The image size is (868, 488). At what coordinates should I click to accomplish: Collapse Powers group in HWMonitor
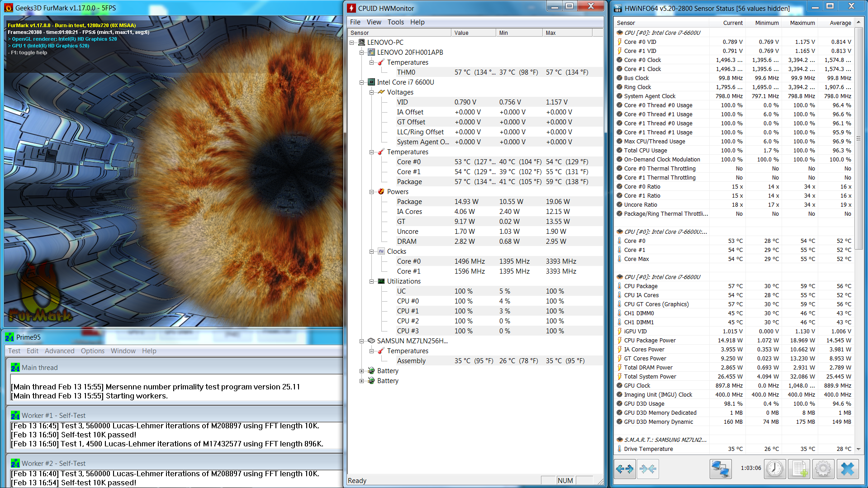click(x=371, y=192)
